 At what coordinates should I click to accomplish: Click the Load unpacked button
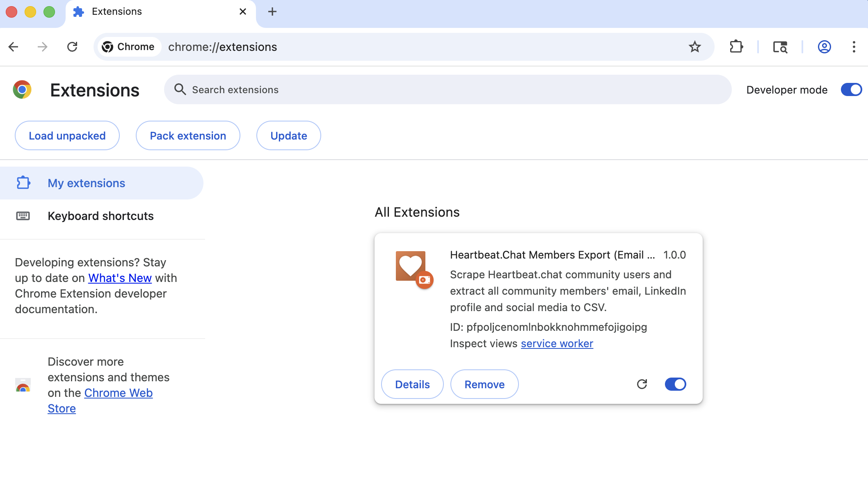click(x=67, y=135)
